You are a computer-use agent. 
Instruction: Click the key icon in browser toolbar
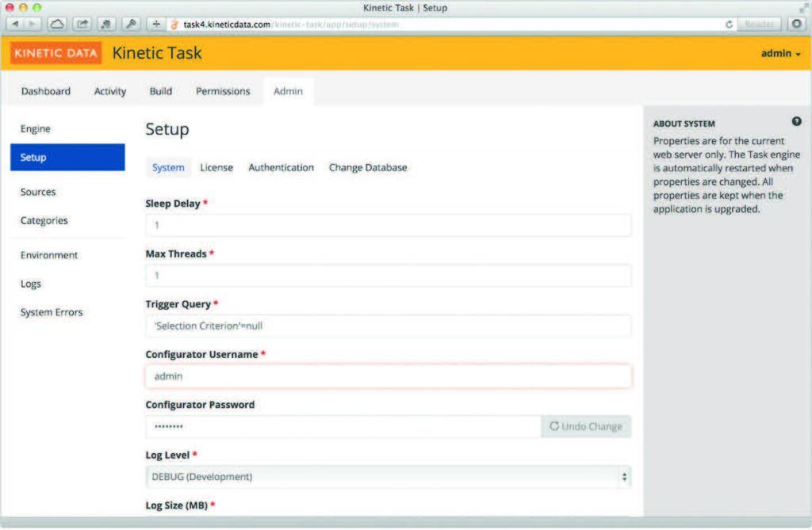[x=131, y=24]
